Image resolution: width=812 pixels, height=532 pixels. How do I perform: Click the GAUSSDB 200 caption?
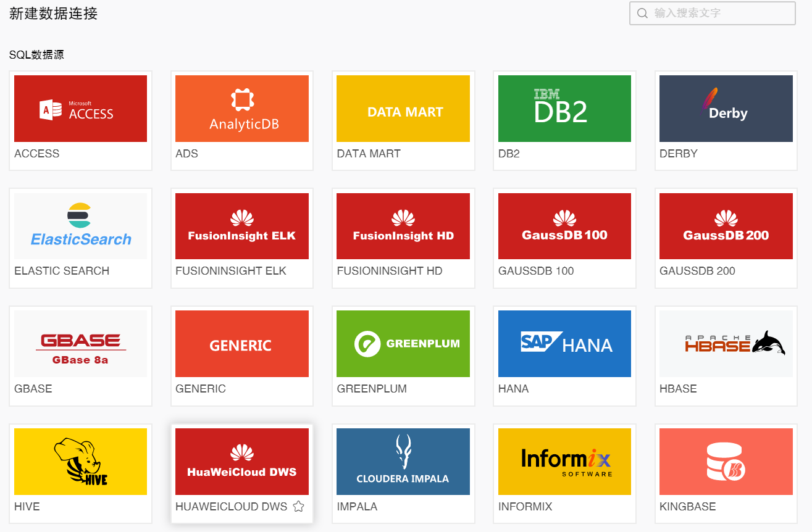pyautogui.click(x=697, y=271)
